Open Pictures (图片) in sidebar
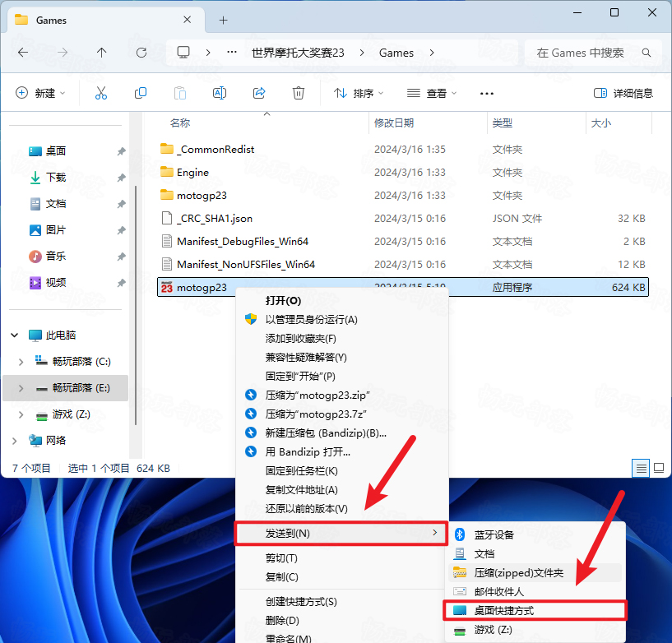The image size is (672, 643). pos(47,230)
